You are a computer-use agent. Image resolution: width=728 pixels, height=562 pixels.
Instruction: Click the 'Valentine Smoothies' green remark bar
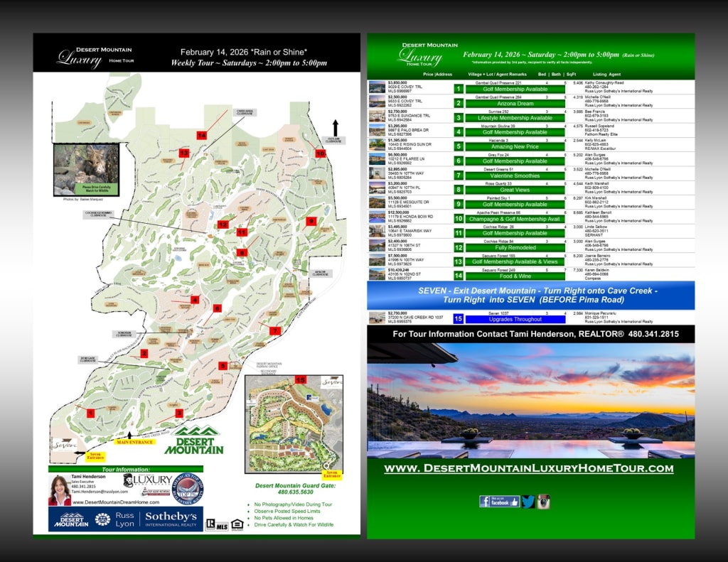pyautogui.click(x=515, y=175)
